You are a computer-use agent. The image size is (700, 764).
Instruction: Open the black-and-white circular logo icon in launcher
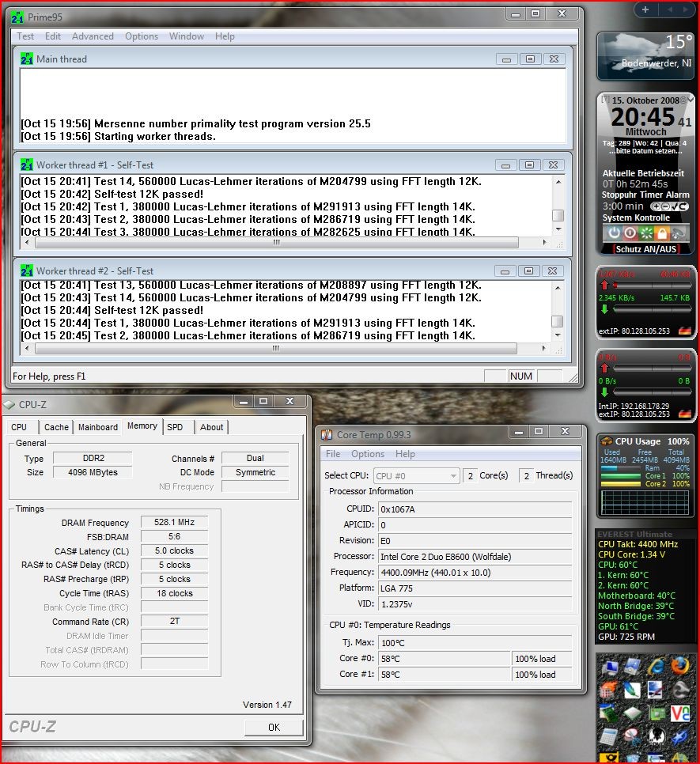[x=656, y=736]
